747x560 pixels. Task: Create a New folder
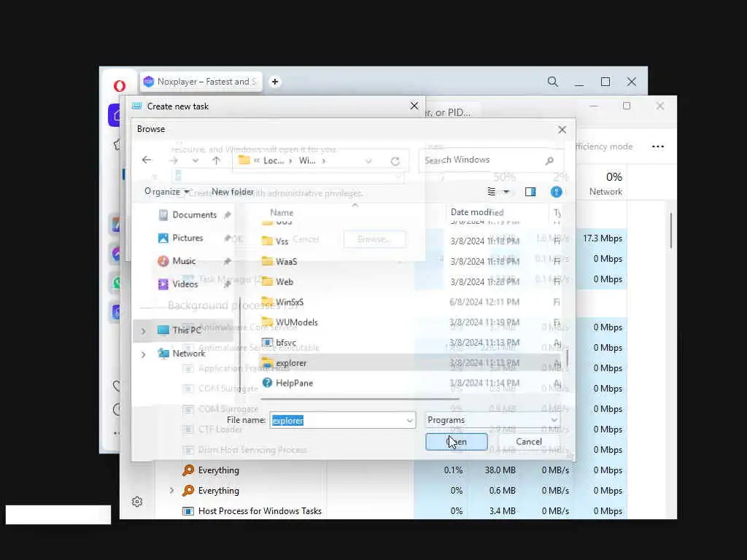(x=233, y=192)
